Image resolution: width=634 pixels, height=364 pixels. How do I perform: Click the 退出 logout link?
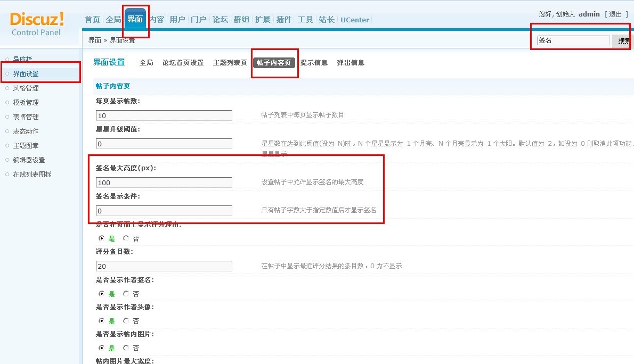(x=615, y=14)
